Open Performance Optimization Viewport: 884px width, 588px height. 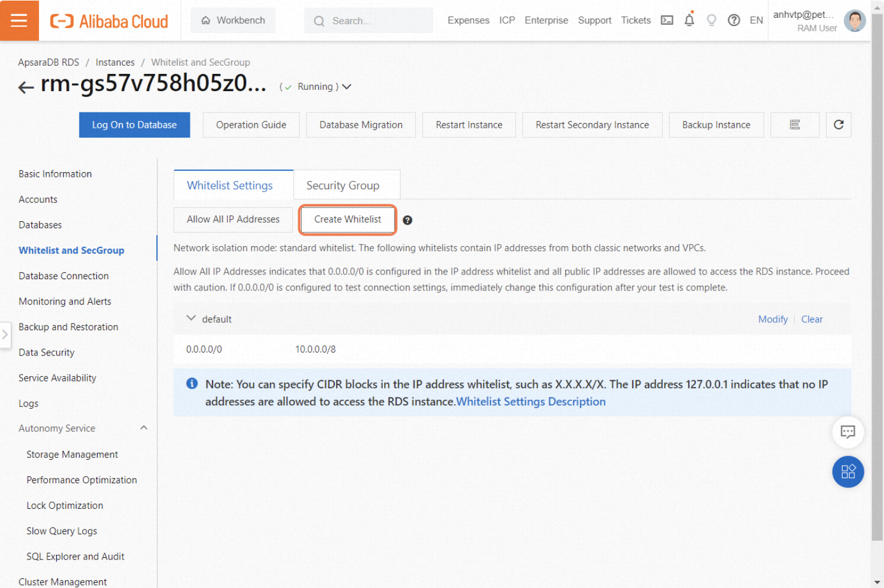[x=82, y=480]
